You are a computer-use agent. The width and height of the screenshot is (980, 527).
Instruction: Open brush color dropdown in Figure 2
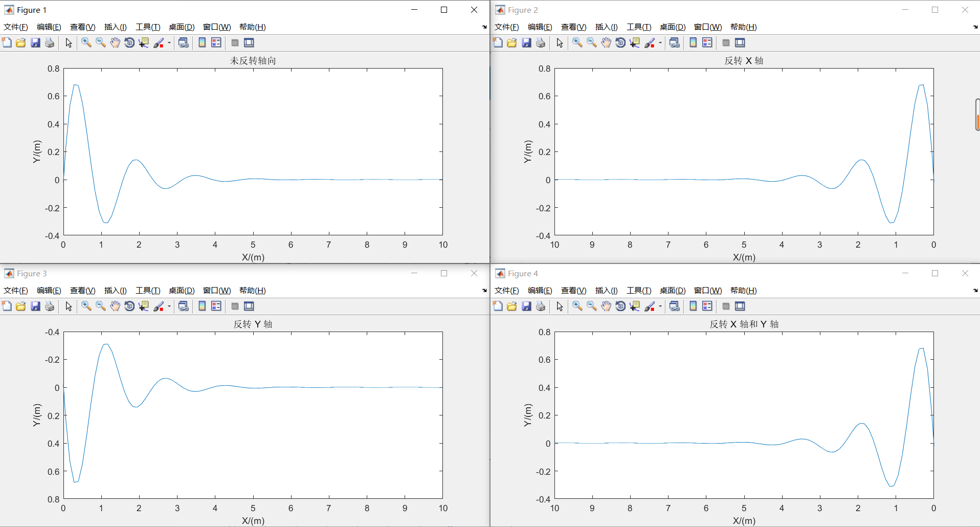[x=660, y=43]
